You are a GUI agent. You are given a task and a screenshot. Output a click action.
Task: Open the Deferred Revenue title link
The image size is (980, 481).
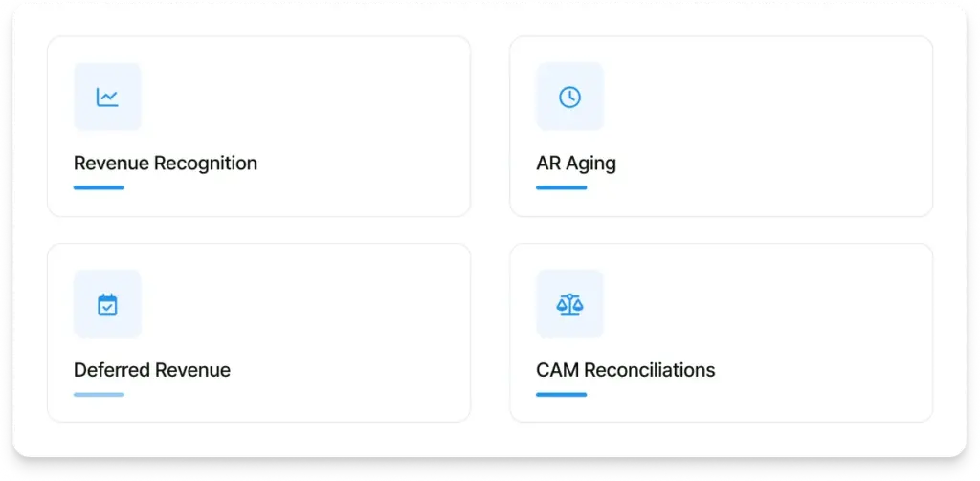click(x=152, y=370)
